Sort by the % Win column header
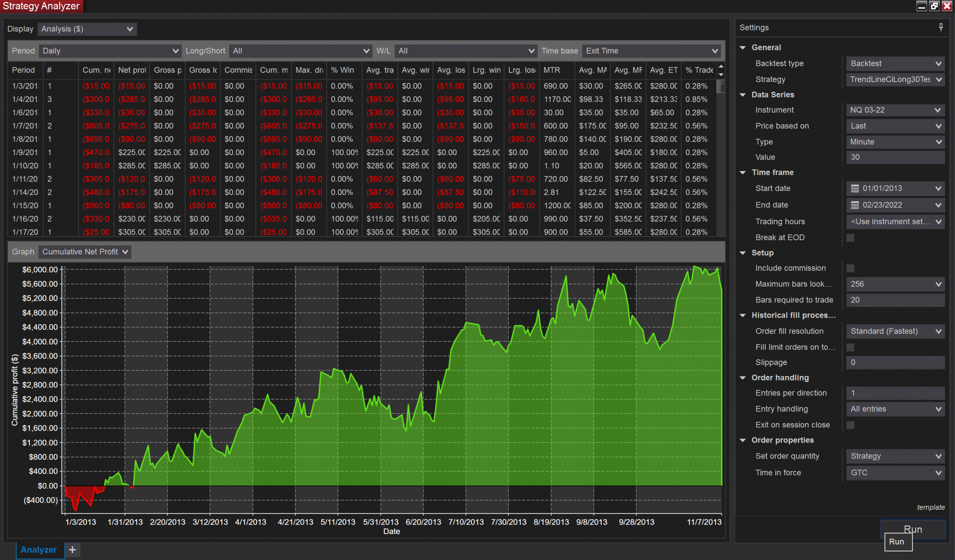The height and width of the screenshot is (560, 955). tap(342, 70)
